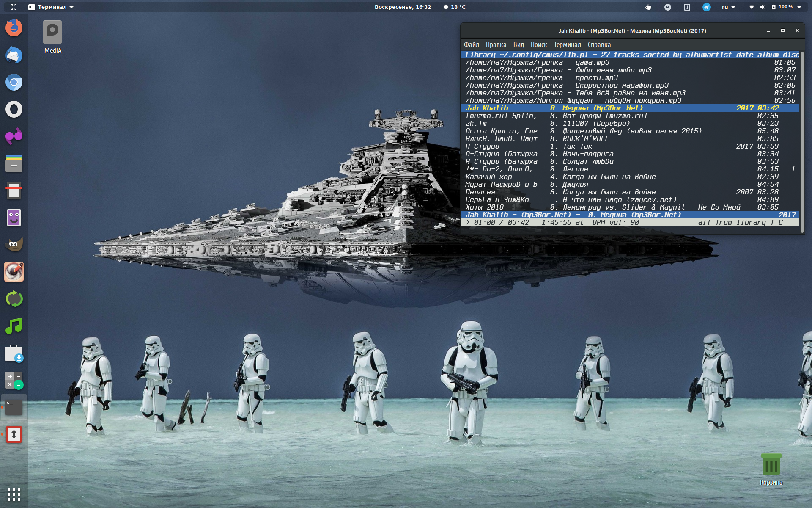Select track Гречка - Люби меня люби.mp3
Viewport: 812px width, 508px height.
[x=630, y=70]
